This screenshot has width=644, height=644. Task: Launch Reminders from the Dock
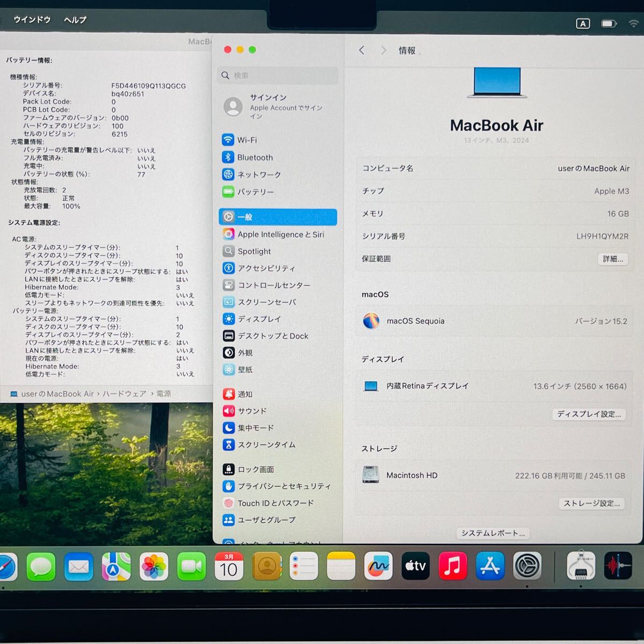(x=304, y=566)
